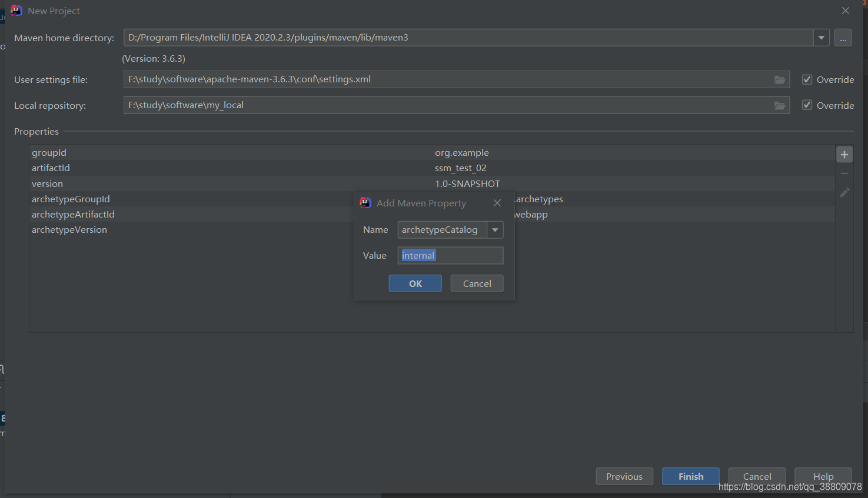The image size is (868, 498).
Task: Click Cancel in the New Project wizard
Action: click(757, 476)
